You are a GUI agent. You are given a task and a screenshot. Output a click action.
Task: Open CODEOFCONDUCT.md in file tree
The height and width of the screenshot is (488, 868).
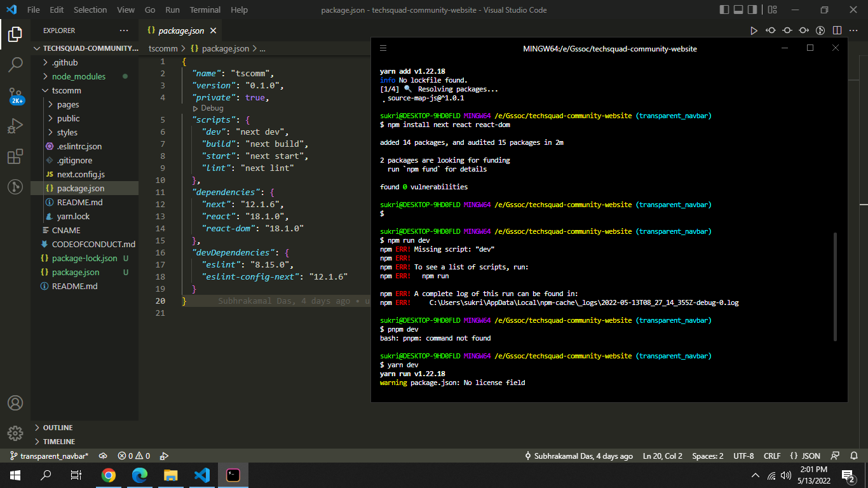pyautogui.click(x=85, y=244)
